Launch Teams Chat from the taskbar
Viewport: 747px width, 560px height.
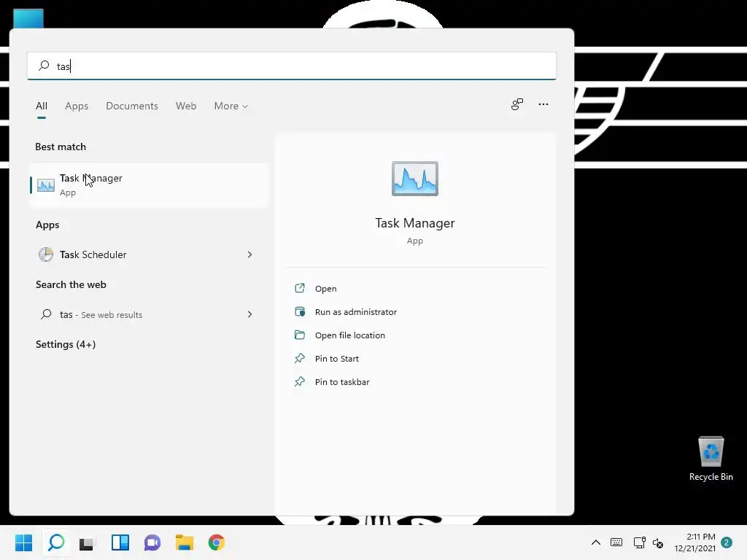coord(152,542)
